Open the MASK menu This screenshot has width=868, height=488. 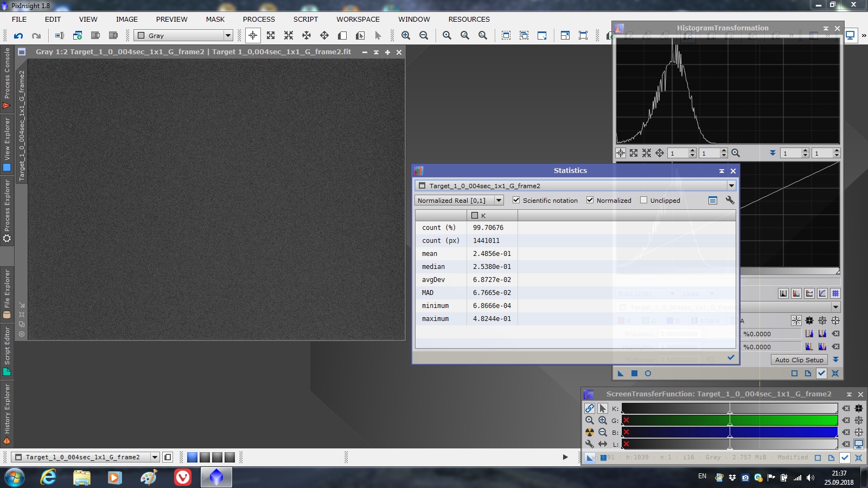pyautogui.click(x=215, y=19)
